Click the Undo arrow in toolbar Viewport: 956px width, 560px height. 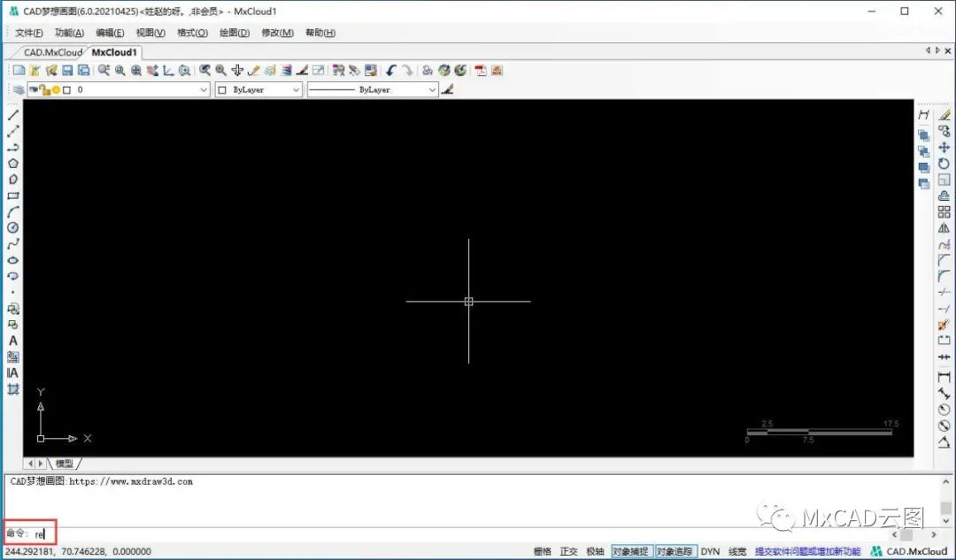click(390, 70)
